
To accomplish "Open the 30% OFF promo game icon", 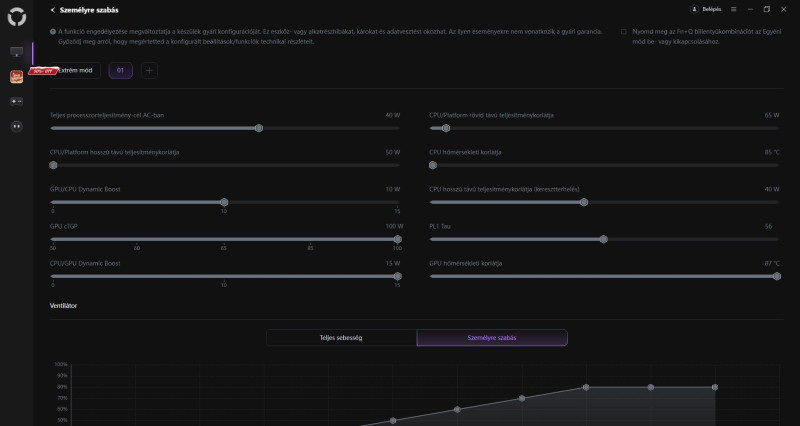I will click(16, 76).
